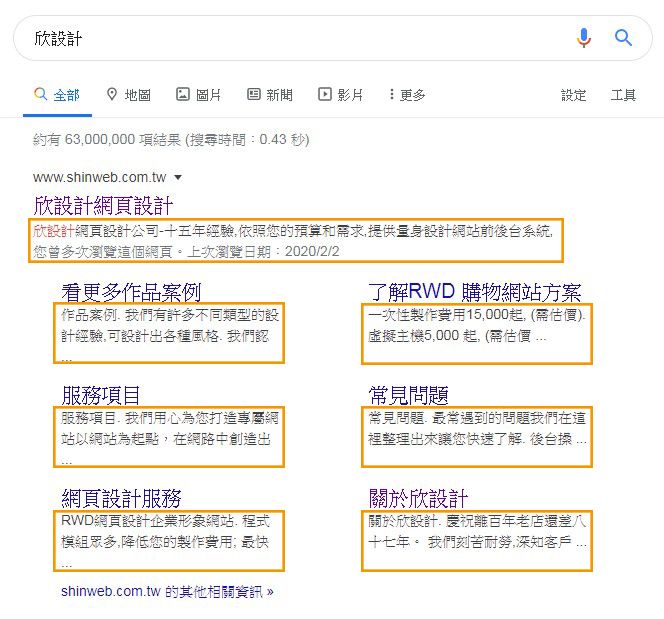Viewport: 664px width, 619px height.
Task: Open the 欣設計網頁設計 result link
Action: pyautogui.click(x=103, y=205)
